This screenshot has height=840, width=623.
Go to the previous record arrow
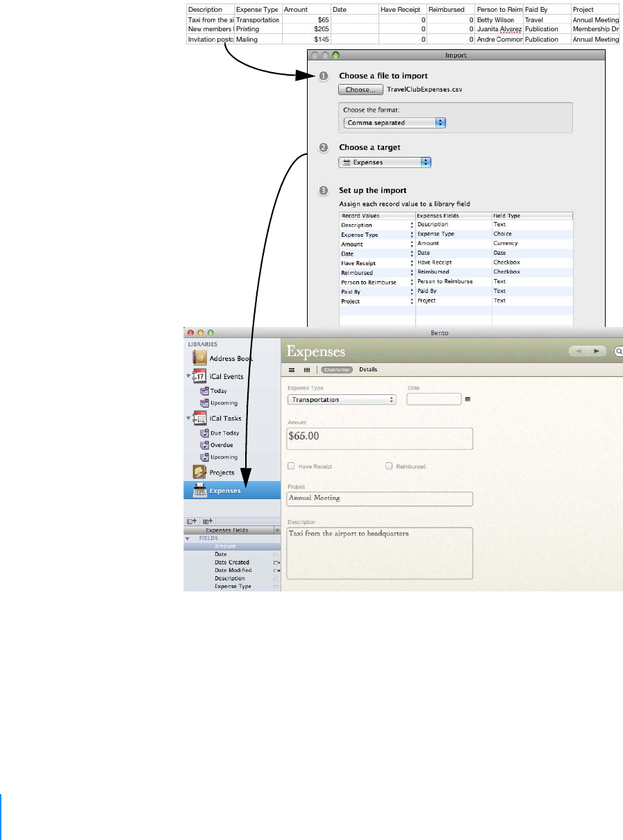(578, 352)
